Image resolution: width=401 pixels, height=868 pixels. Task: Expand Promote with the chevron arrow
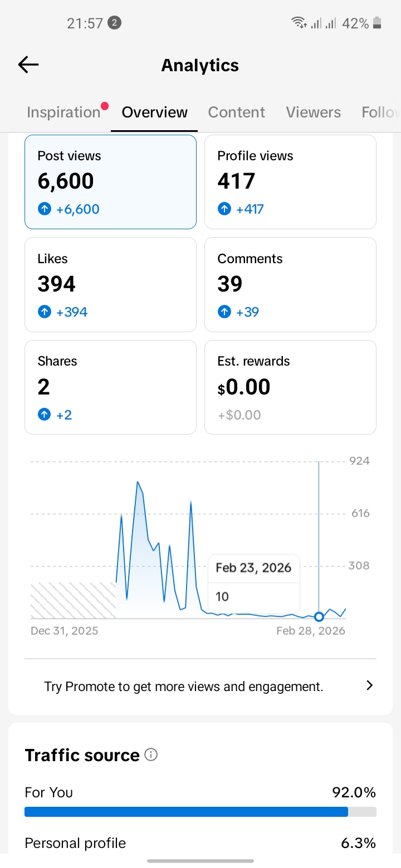coord(369,685)
